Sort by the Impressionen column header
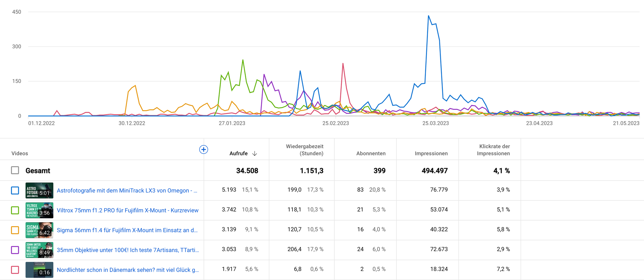This screenshot has width=644, height=280. tap(431, 153)
